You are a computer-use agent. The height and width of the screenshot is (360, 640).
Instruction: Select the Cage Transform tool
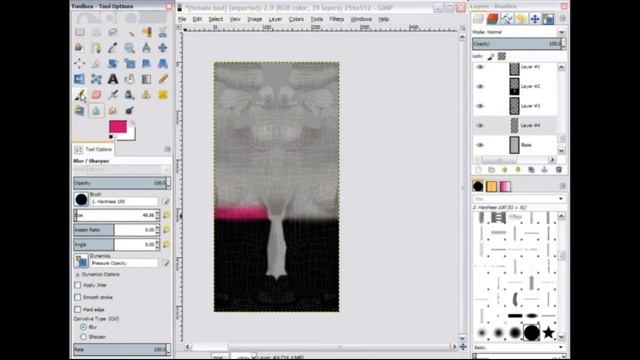click(x=96, y=79)
